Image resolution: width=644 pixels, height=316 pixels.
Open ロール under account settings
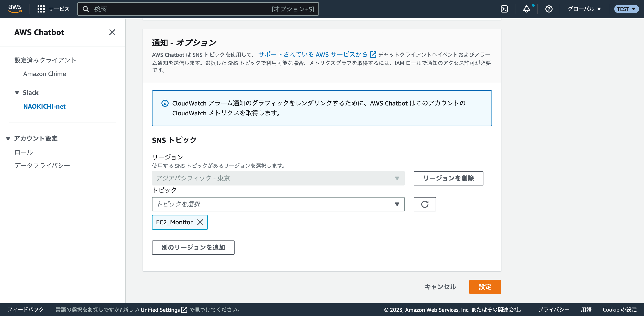[x=23, y=152]
